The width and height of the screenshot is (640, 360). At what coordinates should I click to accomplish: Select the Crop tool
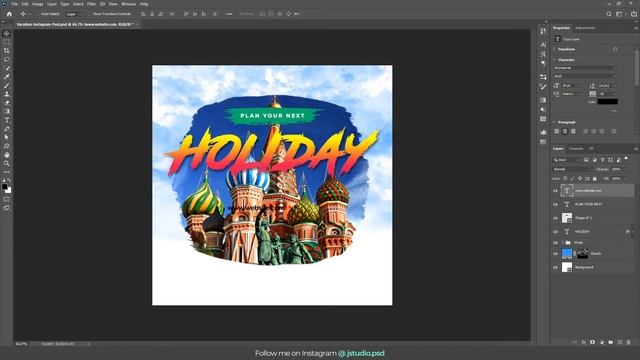coord(7,51)
